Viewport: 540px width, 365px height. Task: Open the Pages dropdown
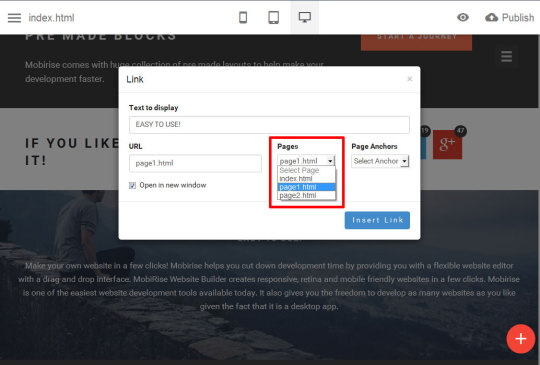(x=306, y=161)
